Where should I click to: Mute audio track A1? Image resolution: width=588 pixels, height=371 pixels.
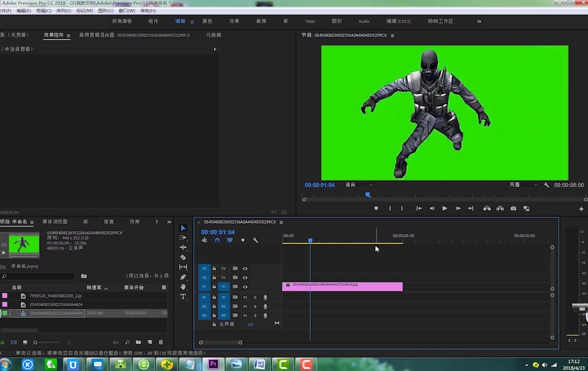(x=245, y=297)
